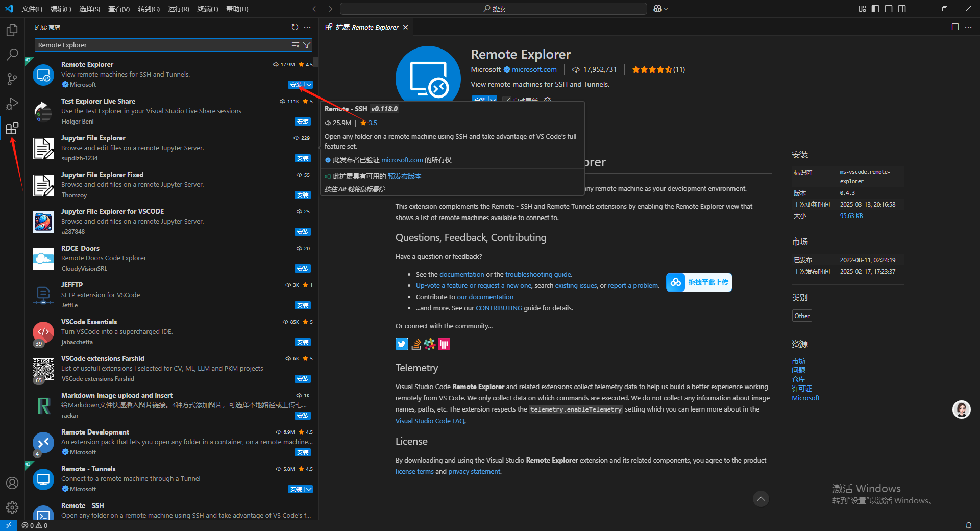
Task: Install Jupyter File Explorer Fixed
Action: (x=303, y=195)
